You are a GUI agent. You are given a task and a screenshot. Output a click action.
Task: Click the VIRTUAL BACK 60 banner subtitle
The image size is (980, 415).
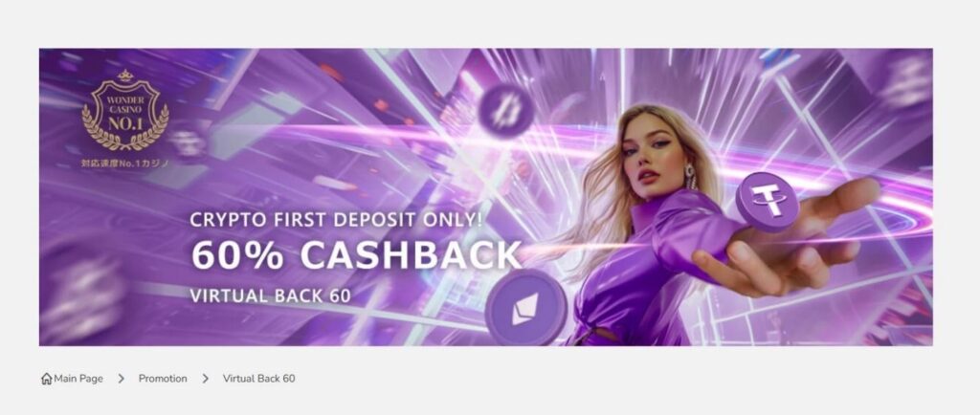270,295
